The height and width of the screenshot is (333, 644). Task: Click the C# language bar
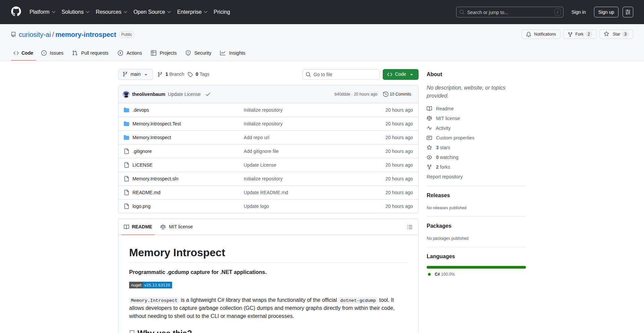click(476, 267)
